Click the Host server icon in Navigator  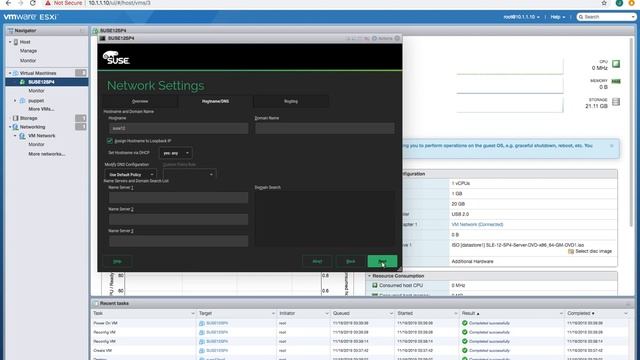coord(16,42)
